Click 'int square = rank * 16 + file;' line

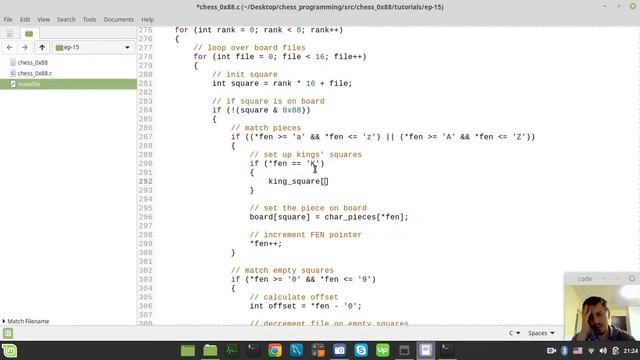tap(282, 83)
